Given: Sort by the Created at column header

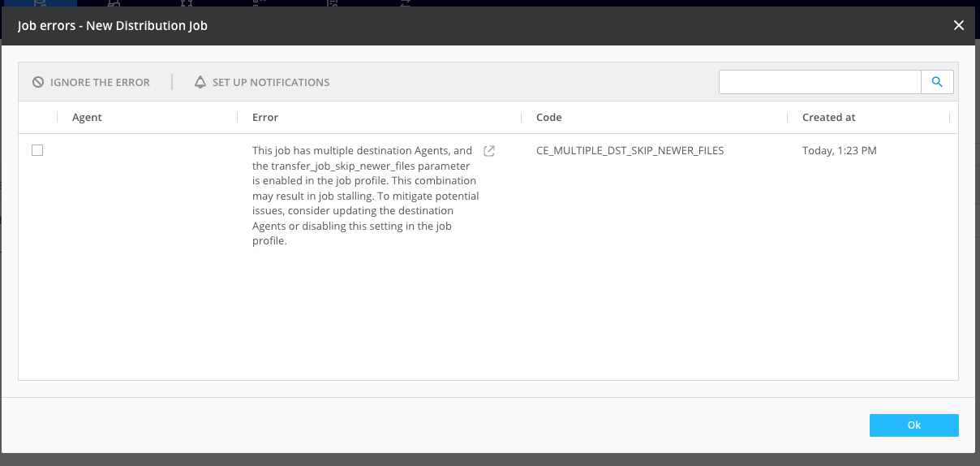Looking at the screenshot, I should [828, 118].
